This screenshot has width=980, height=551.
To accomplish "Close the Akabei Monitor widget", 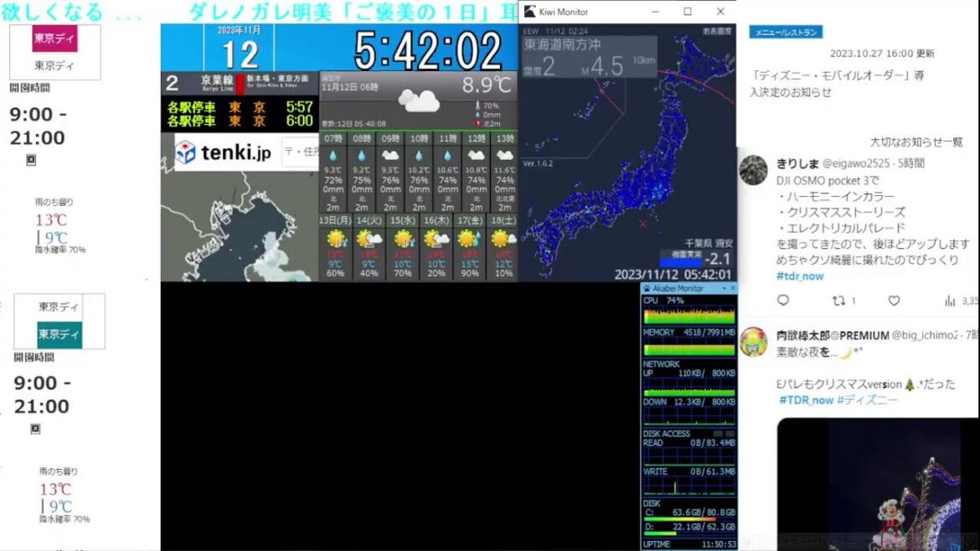I will pos(733,288).
